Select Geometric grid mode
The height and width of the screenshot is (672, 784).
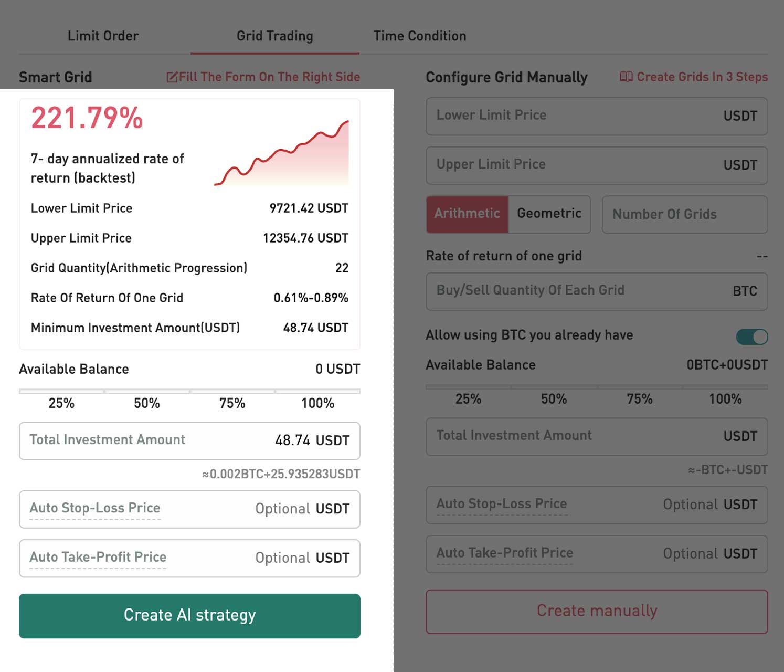point(549,214)
